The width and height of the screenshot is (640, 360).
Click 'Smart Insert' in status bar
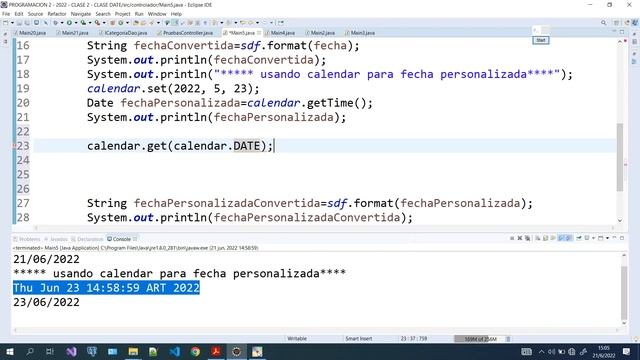pyautogui.click(x=359, y=339)
